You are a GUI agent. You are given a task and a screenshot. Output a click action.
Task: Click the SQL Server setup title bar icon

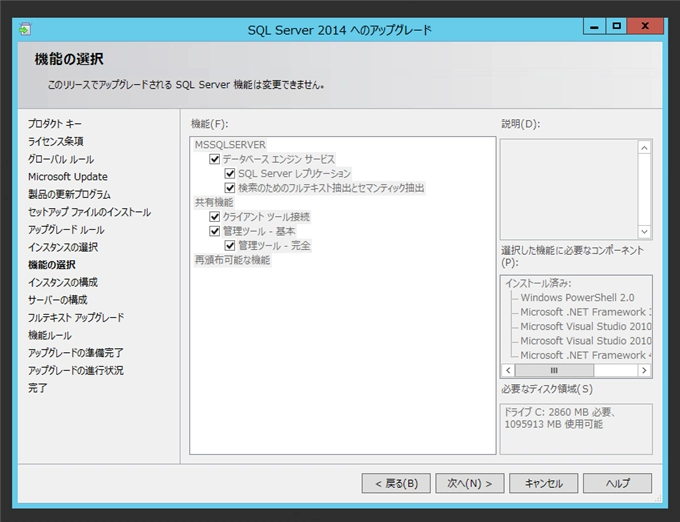click(x=25, y=29)
